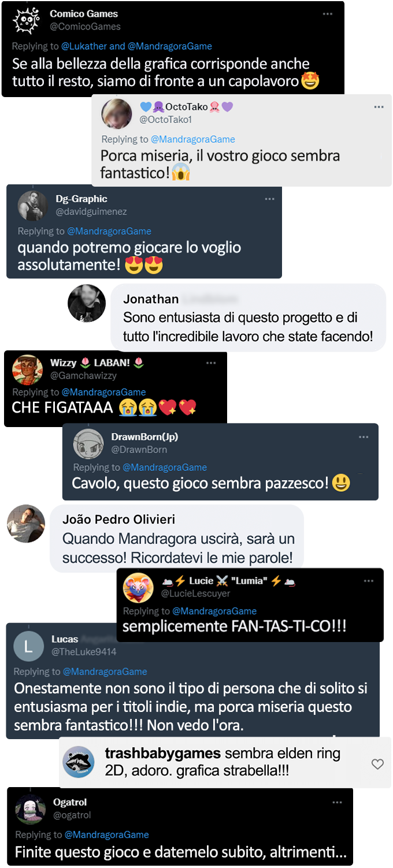This screenshot has height=868, width=393.
Task: Open more options on Comico Games tweet
Action: [x=328, y=14]
